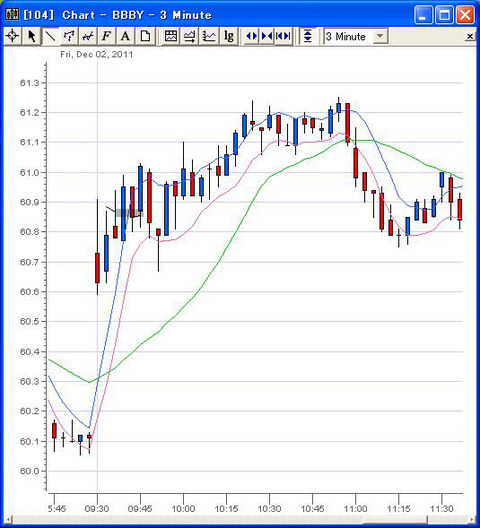This screenshot has width=480, height=528.
Task: Click the 60.0 price axis label
Action: pyautogui.click(x=29, y=471)
